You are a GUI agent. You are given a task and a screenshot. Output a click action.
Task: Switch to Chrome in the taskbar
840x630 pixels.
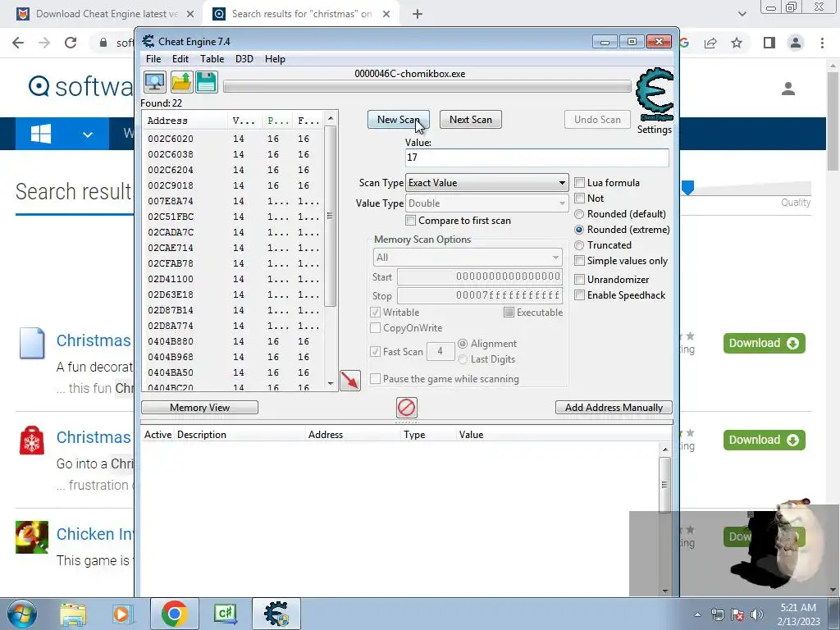point(174,614)
